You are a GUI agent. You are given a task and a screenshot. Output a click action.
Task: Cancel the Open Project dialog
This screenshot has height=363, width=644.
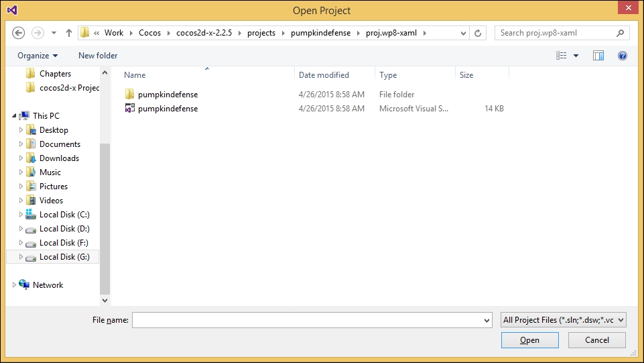[x=597, y=340]
